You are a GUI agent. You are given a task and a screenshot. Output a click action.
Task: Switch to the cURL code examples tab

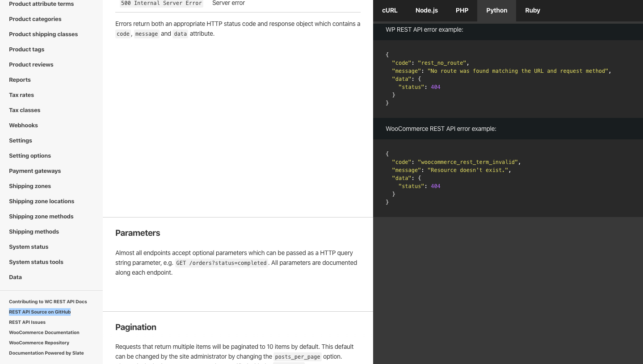(x=389, y=10)
